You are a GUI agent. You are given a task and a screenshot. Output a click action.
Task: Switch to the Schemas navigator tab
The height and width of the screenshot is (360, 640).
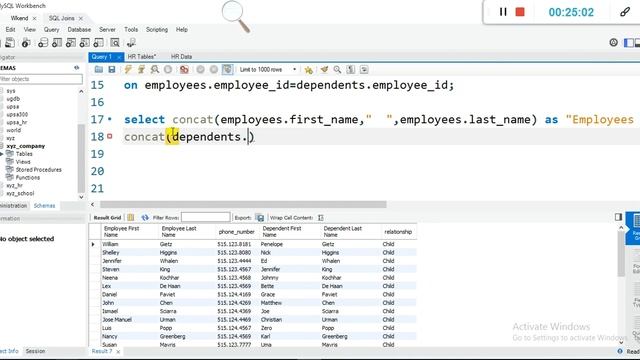pos(44,206)
